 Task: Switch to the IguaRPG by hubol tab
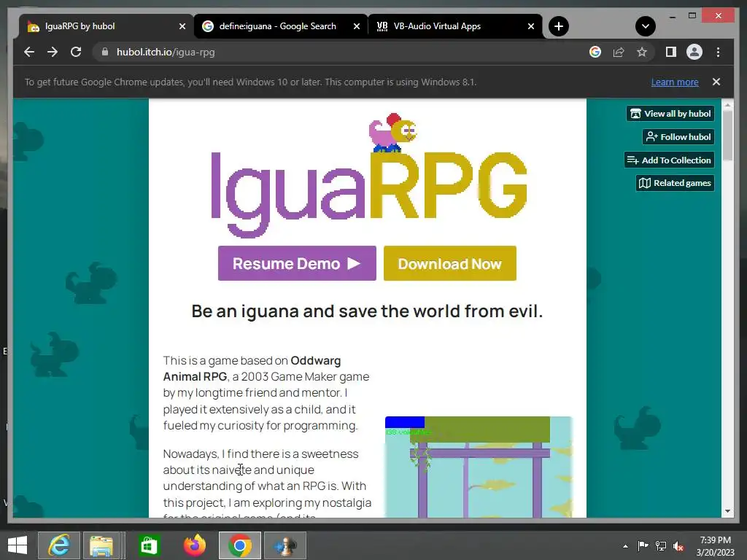(100, 26)
